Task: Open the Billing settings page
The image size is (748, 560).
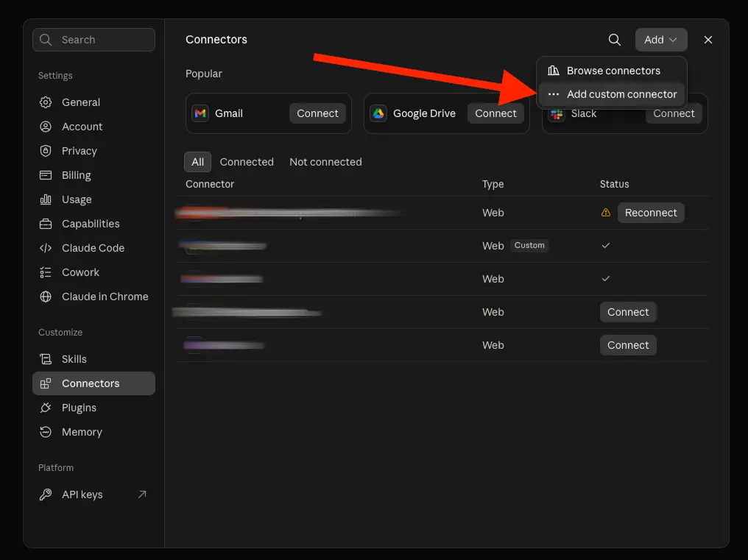Action: (93, 175)
